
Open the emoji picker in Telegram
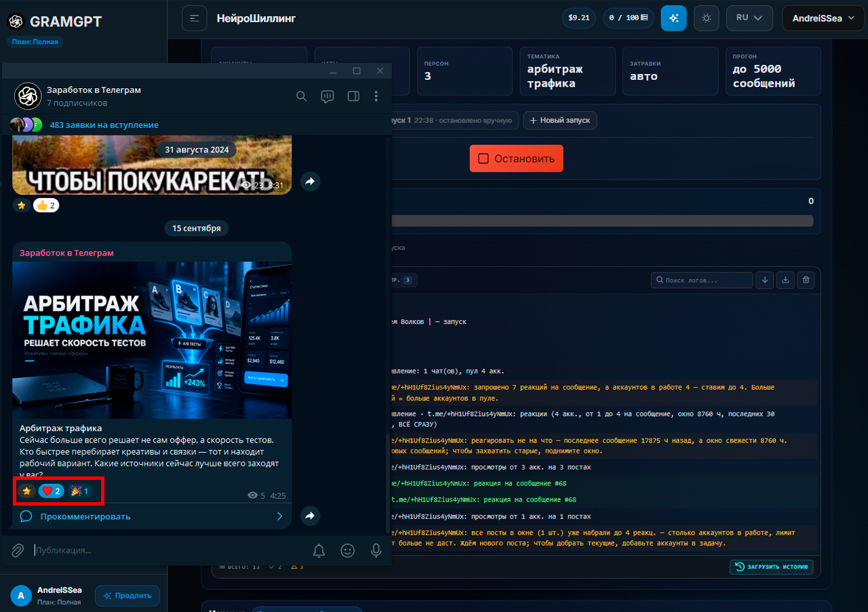point(348,550)
